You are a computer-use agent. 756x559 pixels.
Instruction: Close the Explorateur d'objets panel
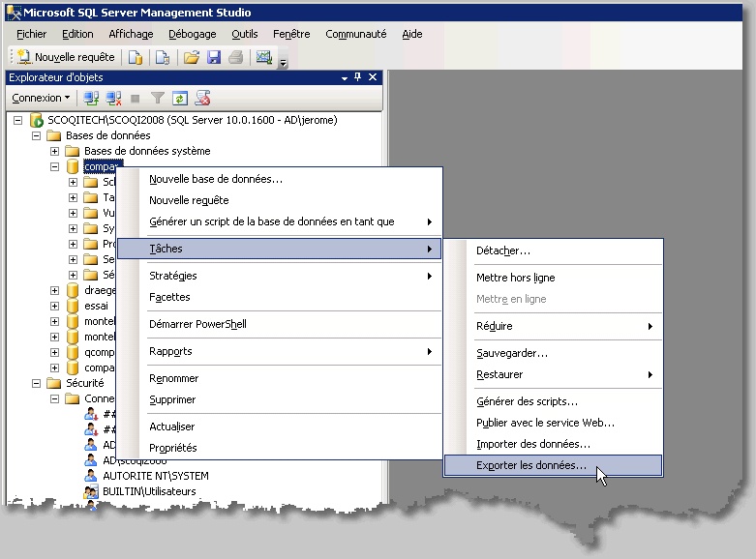[373, 77]
